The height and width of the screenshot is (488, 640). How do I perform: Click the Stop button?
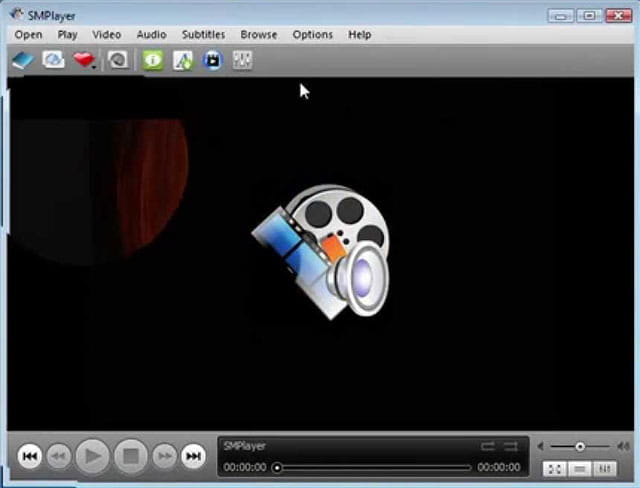tap(131, 456)
